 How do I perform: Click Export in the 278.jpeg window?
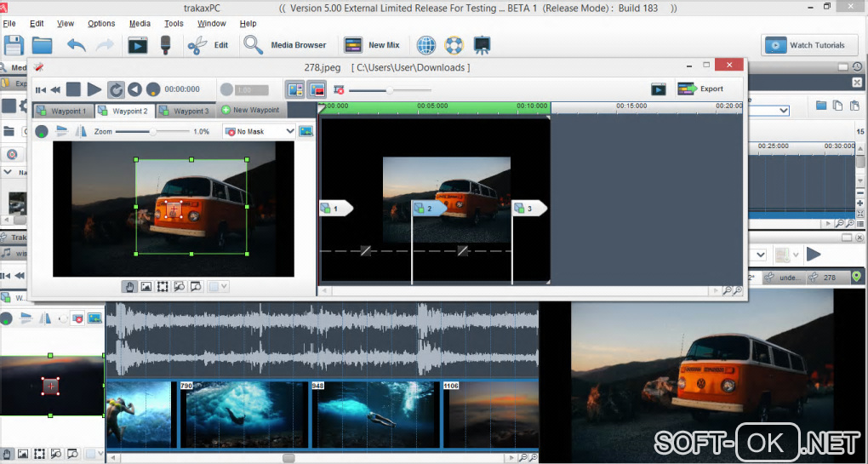(x=701, y=89)
